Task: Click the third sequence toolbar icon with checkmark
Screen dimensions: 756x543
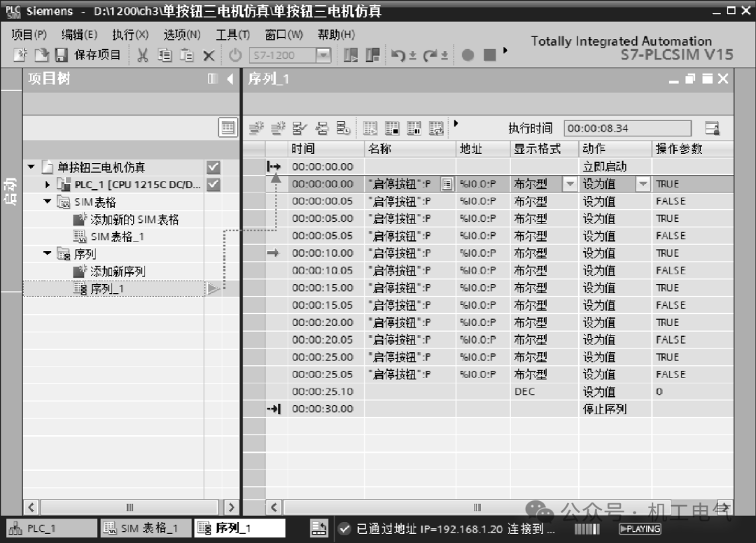Action: tap(300, 128)
